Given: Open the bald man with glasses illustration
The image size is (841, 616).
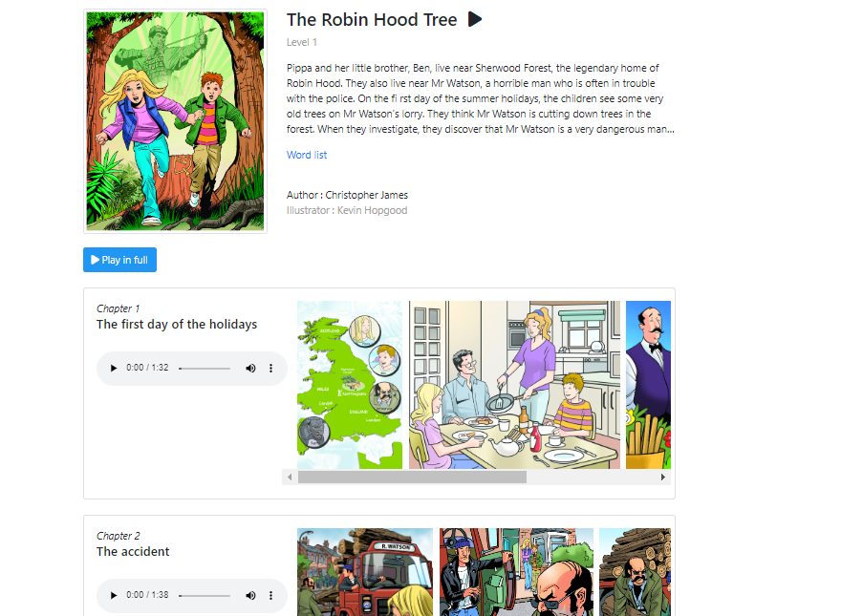Looking at the screenshot, I should coord(516,572).
